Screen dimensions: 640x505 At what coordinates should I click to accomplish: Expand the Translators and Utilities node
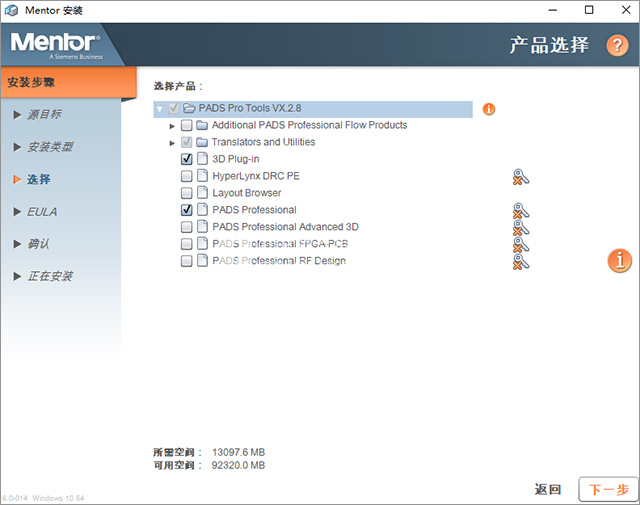(172, 143)
